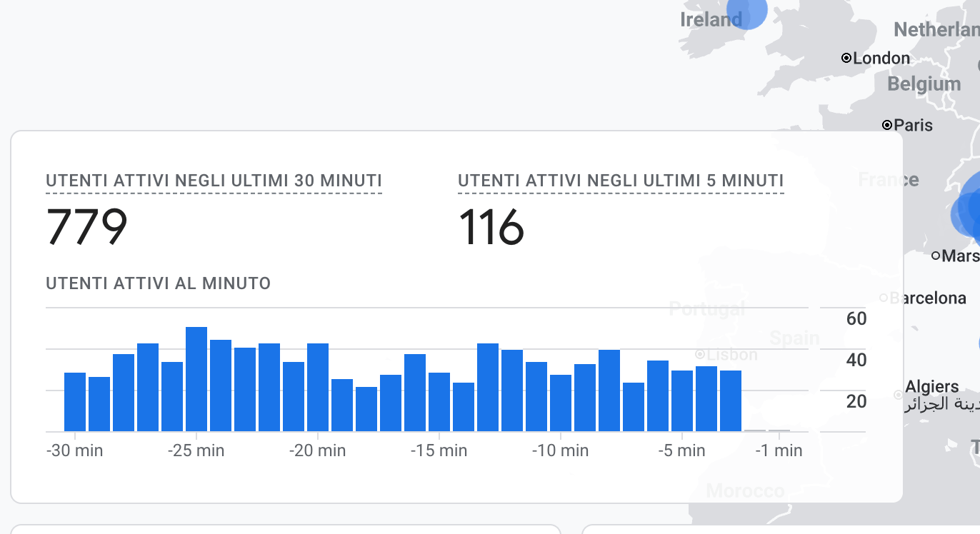This screenshot has height=534, width=980.
Task: Click the chart bar above the -10 min tick
Action: click(561, 403)
